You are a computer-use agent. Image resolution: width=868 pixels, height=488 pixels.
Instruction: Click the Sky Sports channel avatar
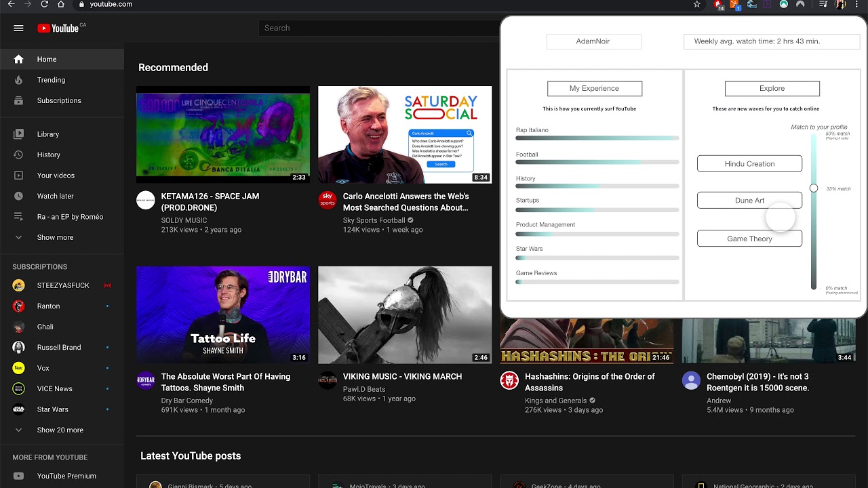[328, 200]
